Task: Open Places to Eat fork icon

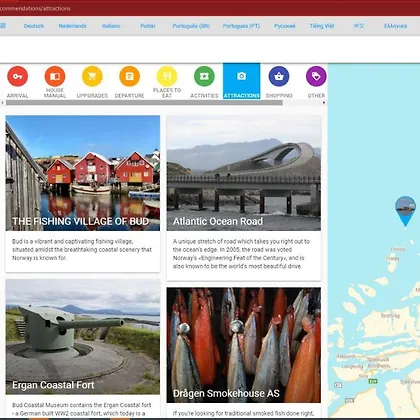Action: point(167,76)
